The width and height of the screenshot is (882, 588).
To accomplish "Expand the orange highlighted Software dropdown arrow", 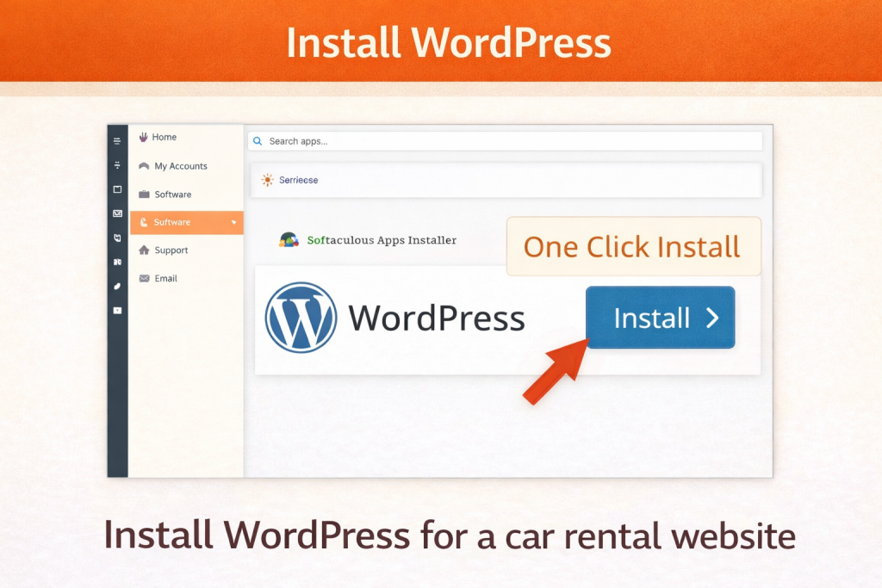I will click(x=234, y=223).
